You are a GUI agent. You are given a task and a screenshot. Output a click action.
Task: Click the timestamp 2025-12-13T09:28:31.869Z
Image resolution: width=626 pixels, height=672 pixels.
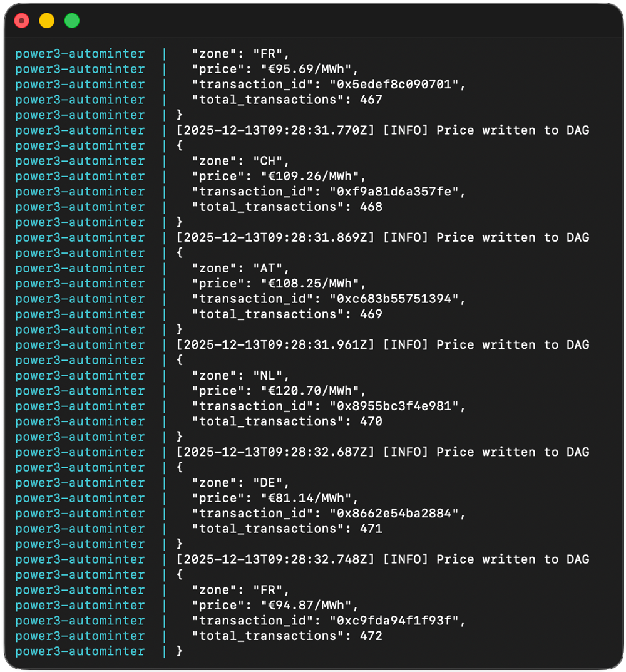point(275,237)
